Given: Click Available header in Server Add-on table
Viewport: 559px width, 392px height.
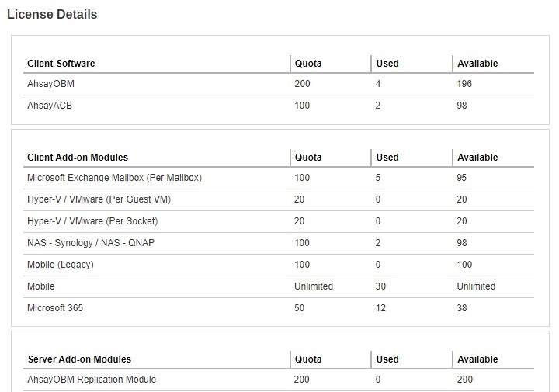Looking at the screenshot, I should coord(477,359).
